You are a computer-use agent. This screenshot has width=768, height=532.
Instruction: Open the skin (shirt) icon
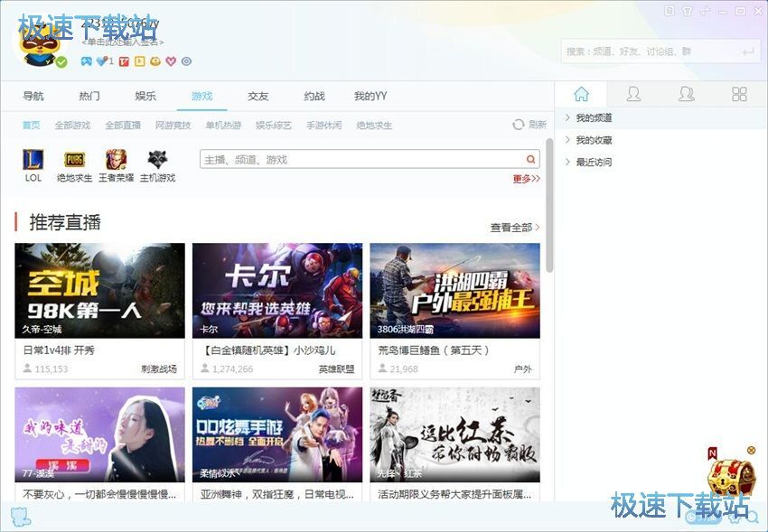click(x=688, y=10)
